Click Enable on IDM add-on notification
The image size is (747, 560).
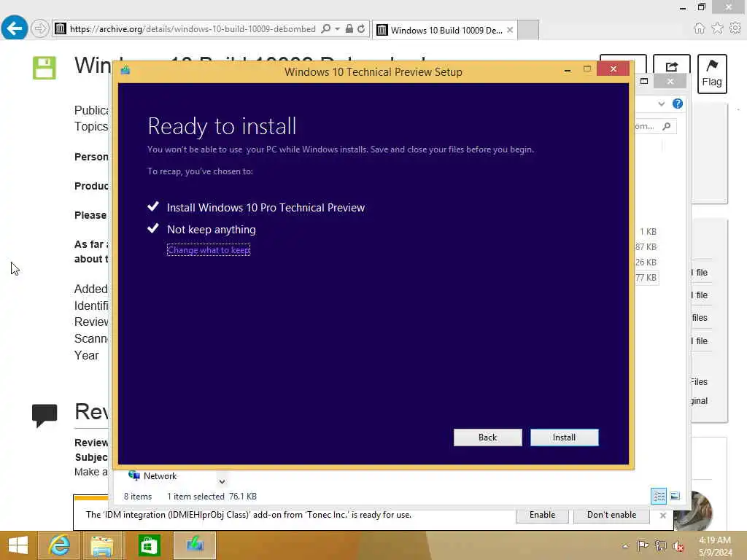(x=542, y=515)
